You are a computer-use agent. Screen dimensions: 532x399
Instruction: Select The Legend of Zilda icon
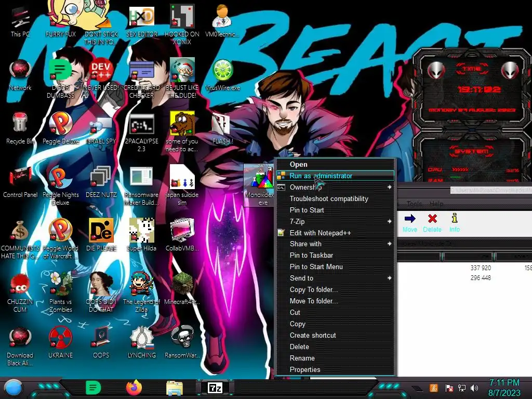point(142,292)
